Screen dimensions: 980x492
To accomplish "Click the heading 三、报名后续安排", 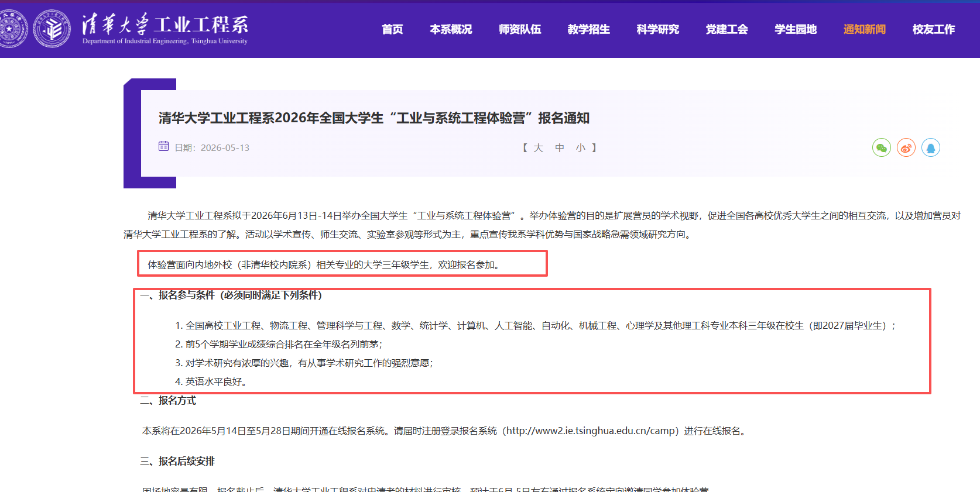I will (x=177, y=462).
